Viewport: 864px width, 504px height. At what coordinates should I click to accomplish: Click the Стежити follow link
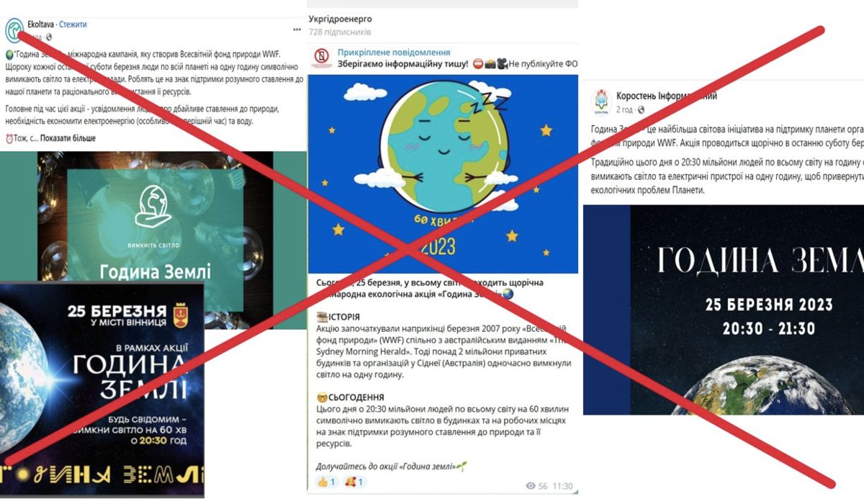tap(73, 24)
